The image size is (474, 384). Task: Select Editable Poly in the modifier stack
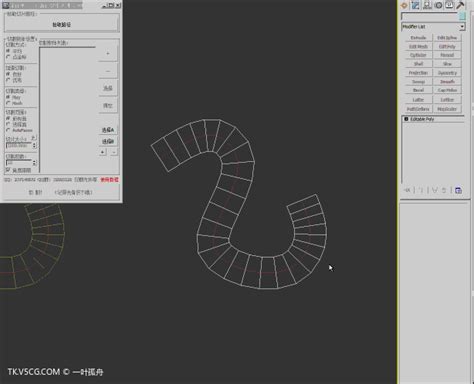click(422, 119)
